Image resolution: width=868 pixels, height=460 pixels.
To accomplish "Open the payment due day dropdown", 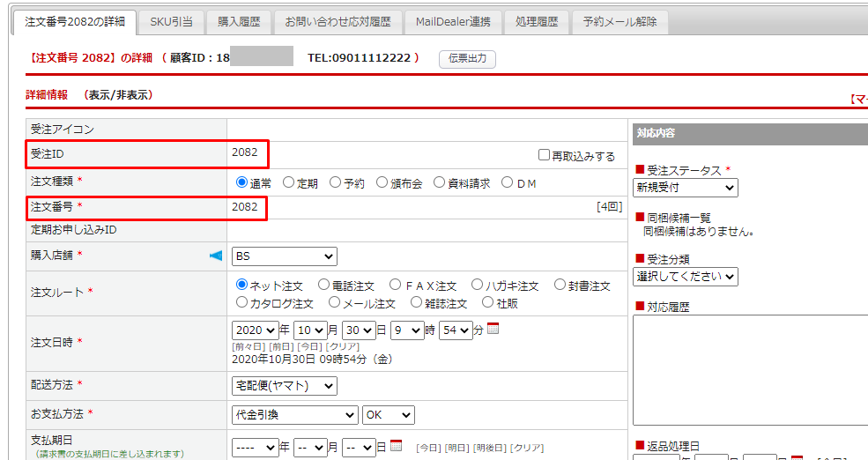I will pyautogui.click(x=359, y=448).
